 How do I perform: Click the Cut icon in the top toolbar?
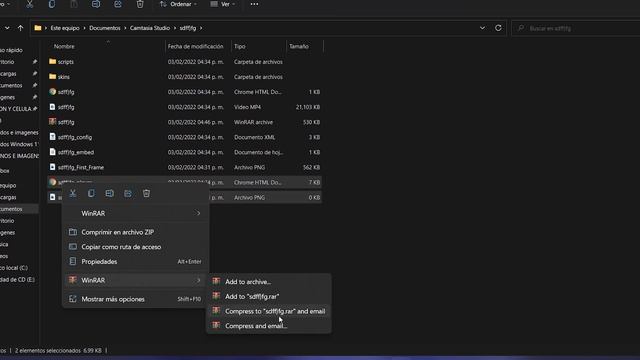(x=29, y=4)
